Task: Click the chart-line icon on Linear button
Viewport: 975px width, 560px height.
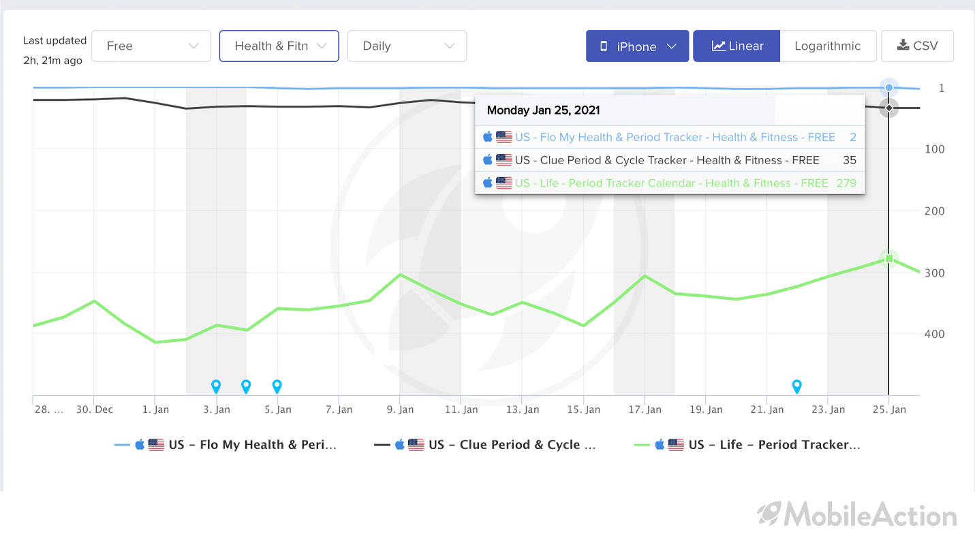Action: (718, 46)
